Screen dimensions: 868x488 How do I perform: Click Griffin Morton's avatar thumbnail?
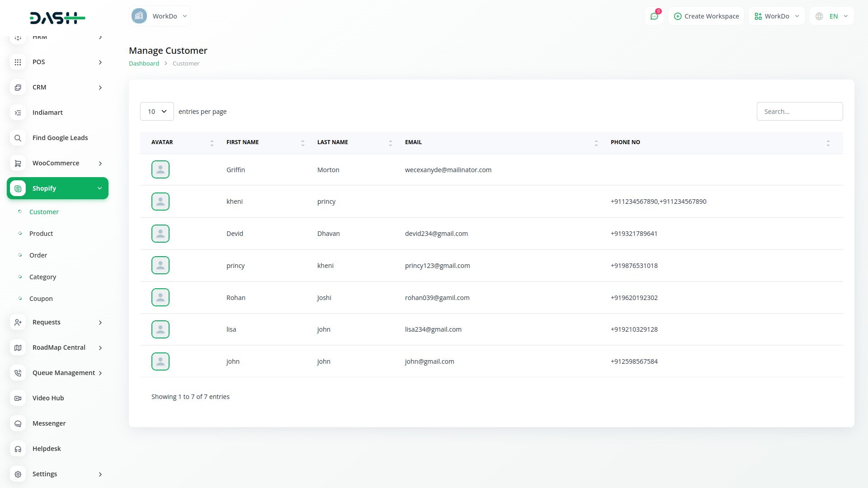(160, 169)
